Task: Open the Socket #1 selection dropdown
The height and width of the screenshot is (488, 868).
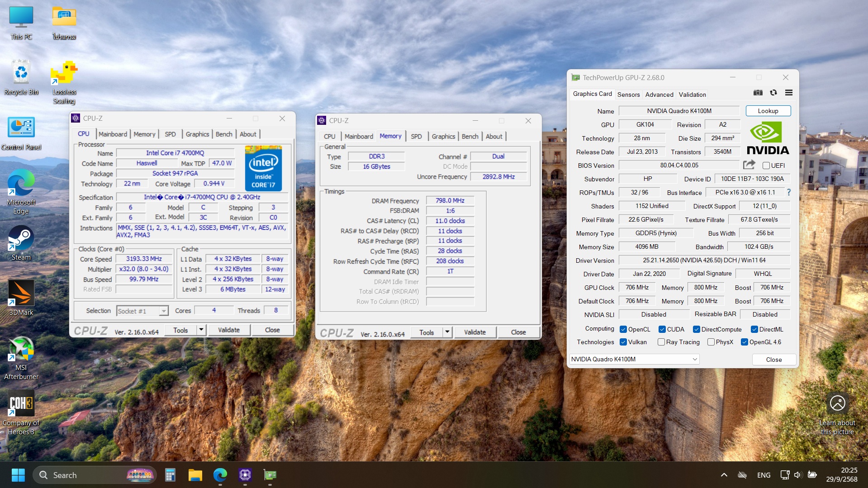Action: pyautogui.click(x=164, y=311)
